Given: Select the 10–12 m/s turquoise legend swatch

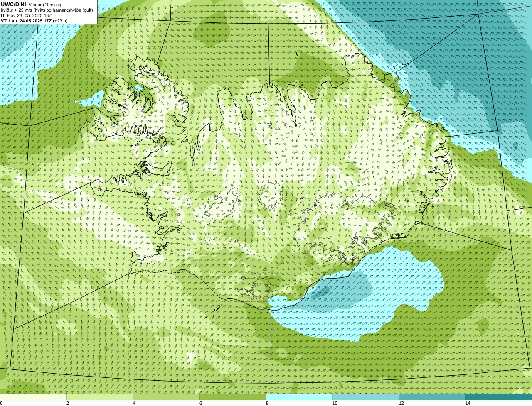Looking at the screenshot, I should (x=366, y=397).
